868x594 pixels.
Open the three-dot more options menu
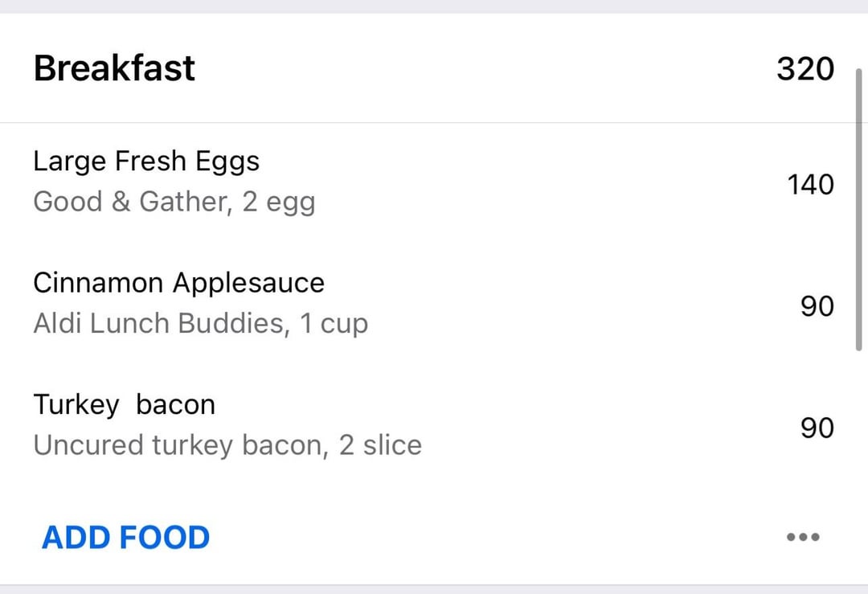click(803, 536)
